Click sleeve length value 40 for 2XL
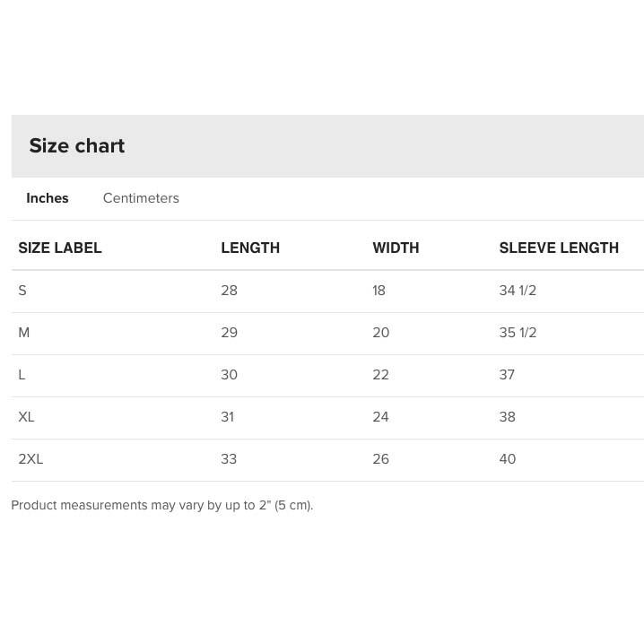 pos(508,458)
